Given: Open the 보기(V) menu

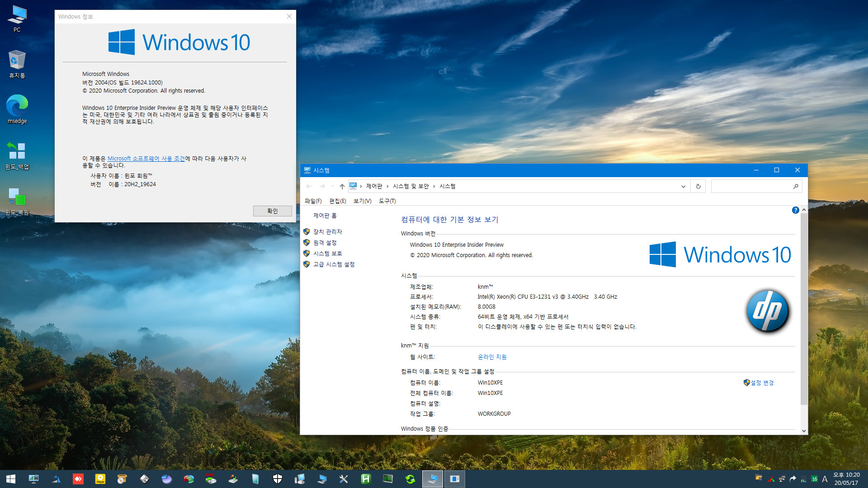Looking at the screenshot, I should coord(363,201).
